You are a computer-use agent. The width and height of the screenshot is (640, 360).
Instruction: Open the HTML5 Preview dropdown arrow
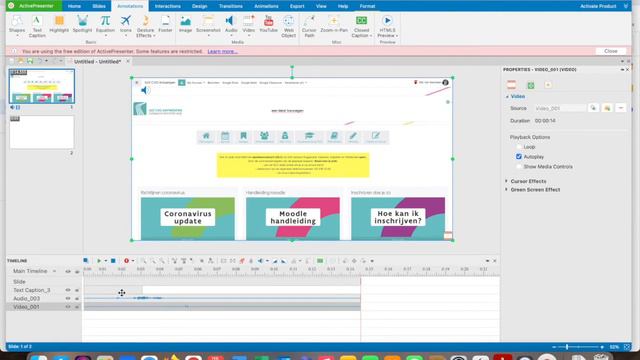tap(397, 36)
